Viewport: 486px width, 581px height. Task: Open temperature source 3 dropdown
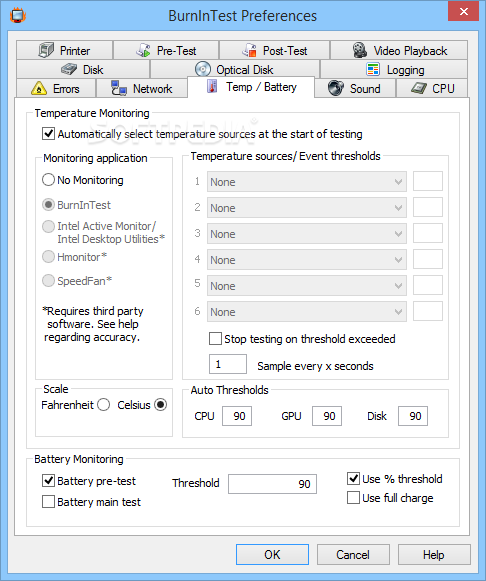(x=307, y=233)
